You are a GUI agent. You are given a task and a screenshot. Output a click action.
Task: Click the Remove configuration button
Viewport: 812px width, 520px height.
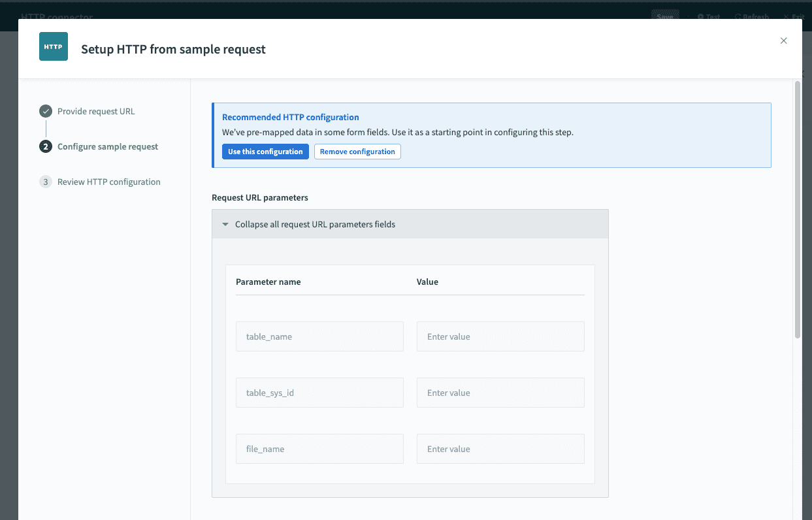coord(357,151)
